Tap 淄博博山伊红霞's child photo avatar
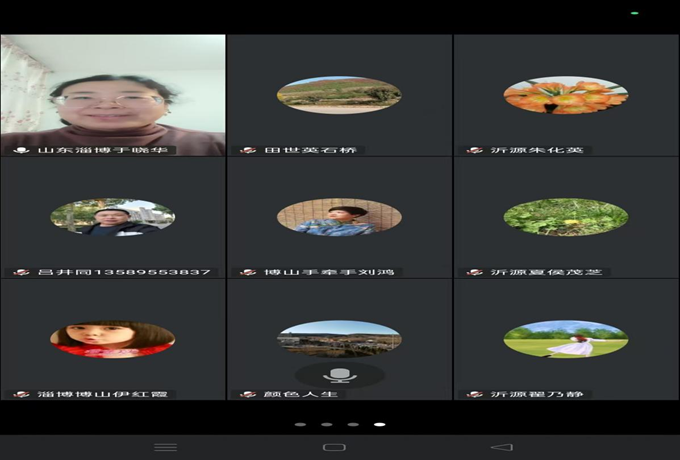The width and height of the screenshot is (680, 460). click(x=112, y=339)
